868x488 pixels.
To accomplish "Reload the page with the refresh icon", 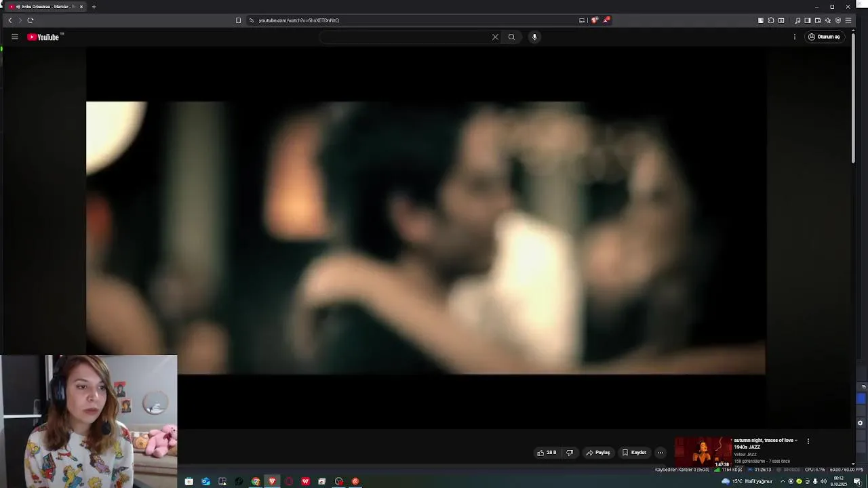I will (31, 20).
